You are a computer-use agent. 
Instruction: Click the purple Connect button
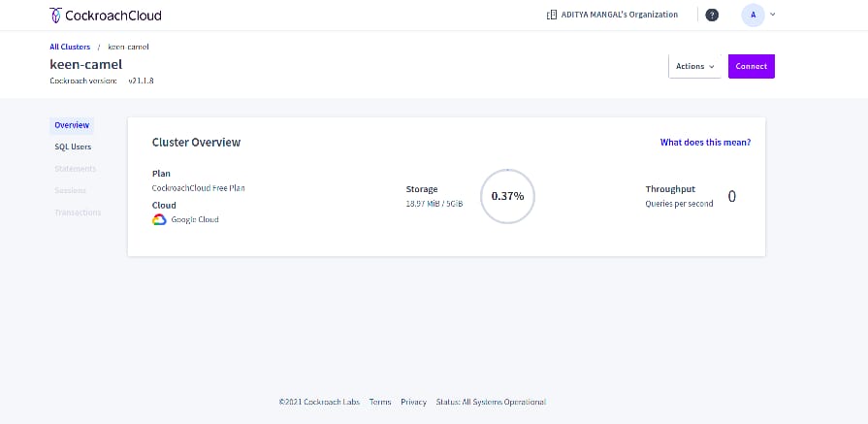(752, 66)
